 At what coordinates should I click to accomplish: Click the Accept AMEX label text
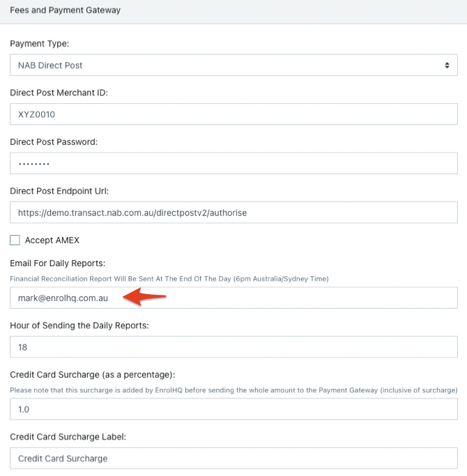tap(52, 240)
